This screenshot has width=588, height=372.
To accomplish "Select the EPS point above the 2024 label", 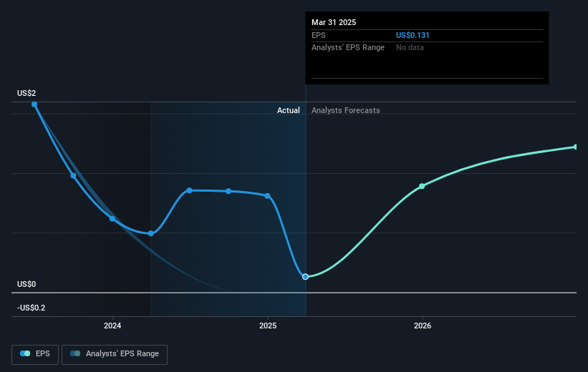I will pos(112,218).
